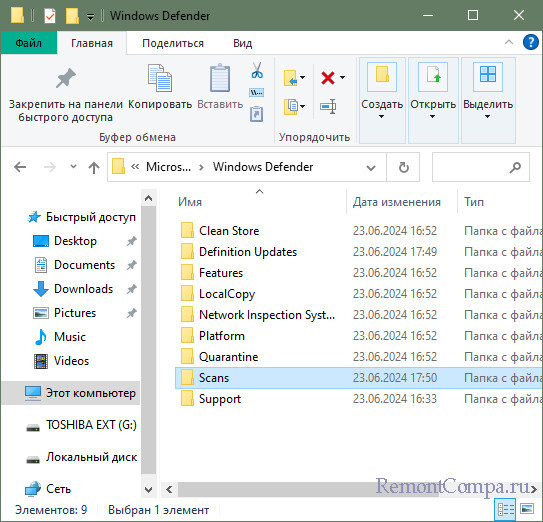
Task: Select the Network Inspection Syst... folder name
Action: tap(267, 315)
